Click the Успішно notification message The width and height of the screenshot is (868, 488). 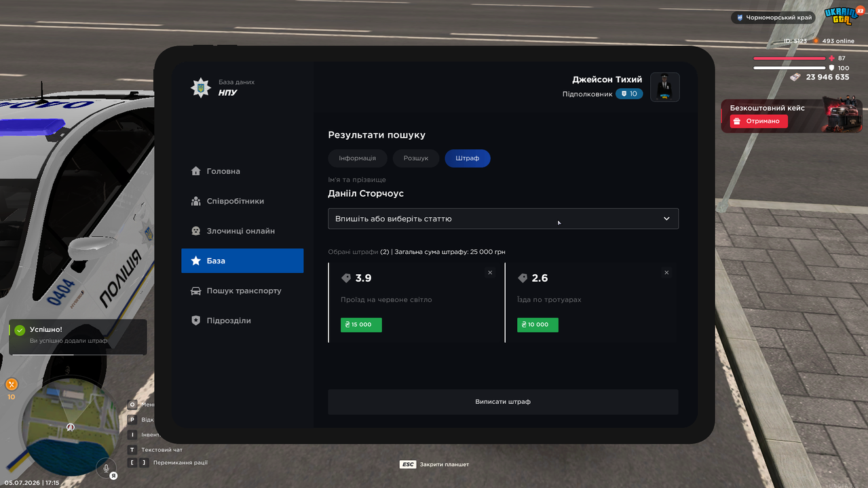point(78,337)
